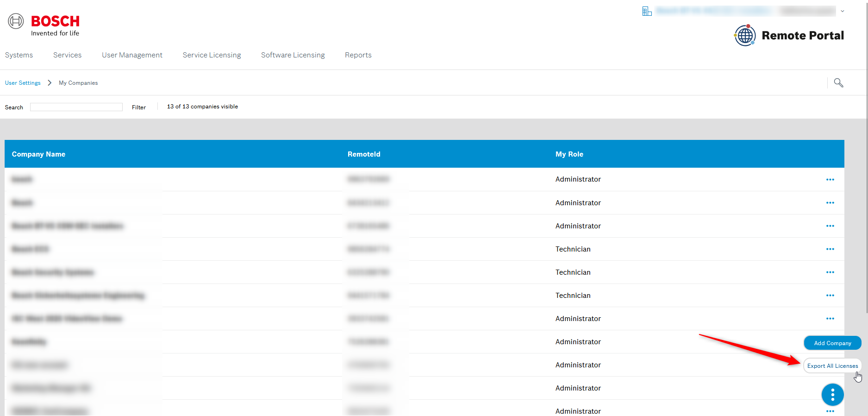Click the magnifier search icon
Viewport: 868px width, 416px height.
tap(838, 83)
